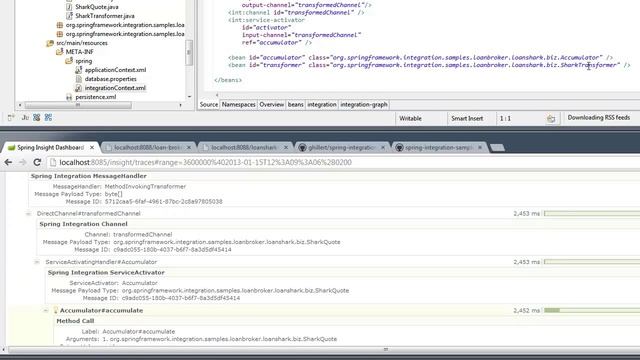Click the SharkQuote.java file icon
The image size is (640, 360).
69,7
